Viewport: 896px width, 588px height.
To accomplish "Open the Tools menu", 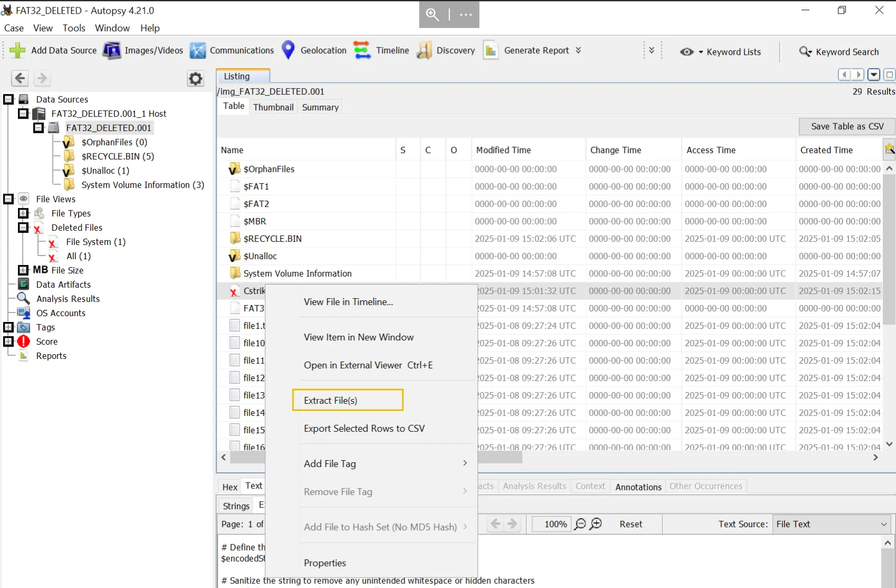I will click(74, 28).
